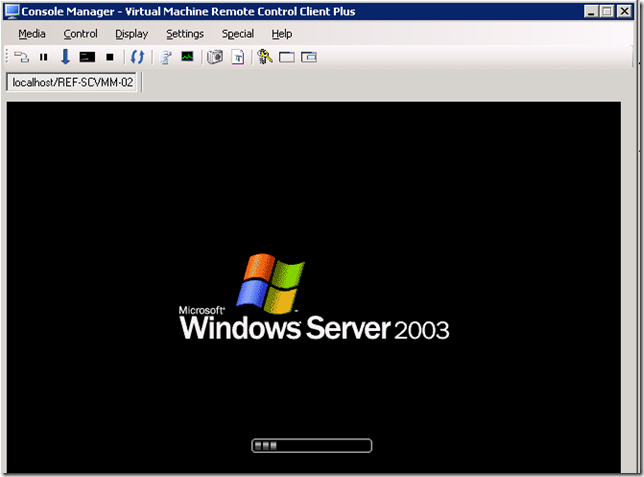Open the Settings menu
Viewport: 644px width, 477px height.
(185, 34)
